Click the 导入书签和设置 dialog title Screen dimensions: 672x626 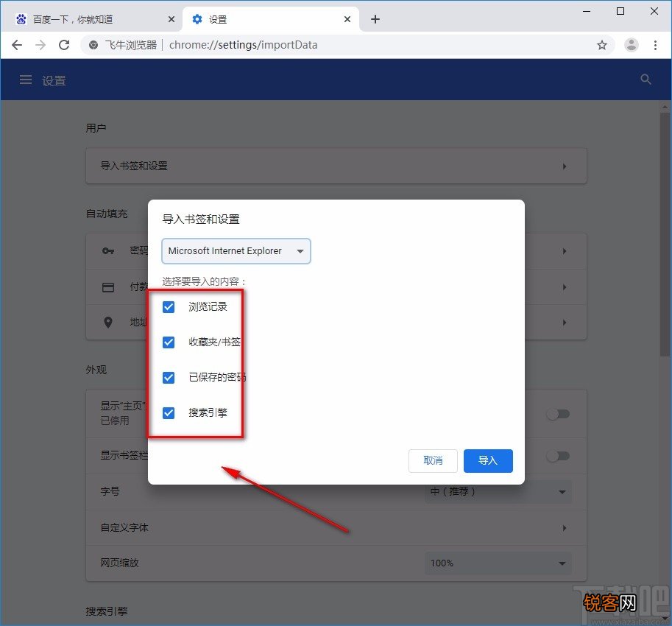coord(201,219)
